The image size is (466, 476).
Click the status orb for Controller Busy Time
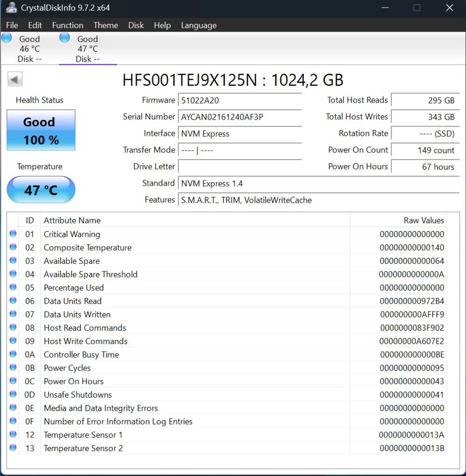point(13,354)
